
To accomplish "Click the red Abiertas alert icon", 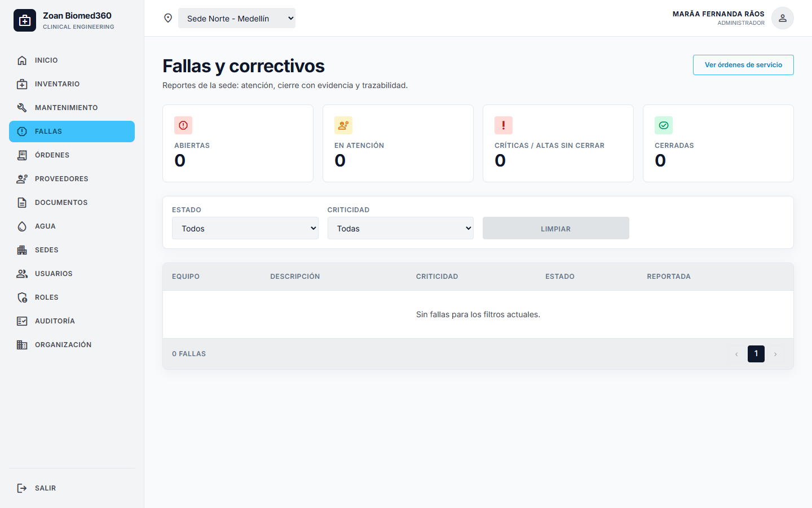I will [183, 125].
